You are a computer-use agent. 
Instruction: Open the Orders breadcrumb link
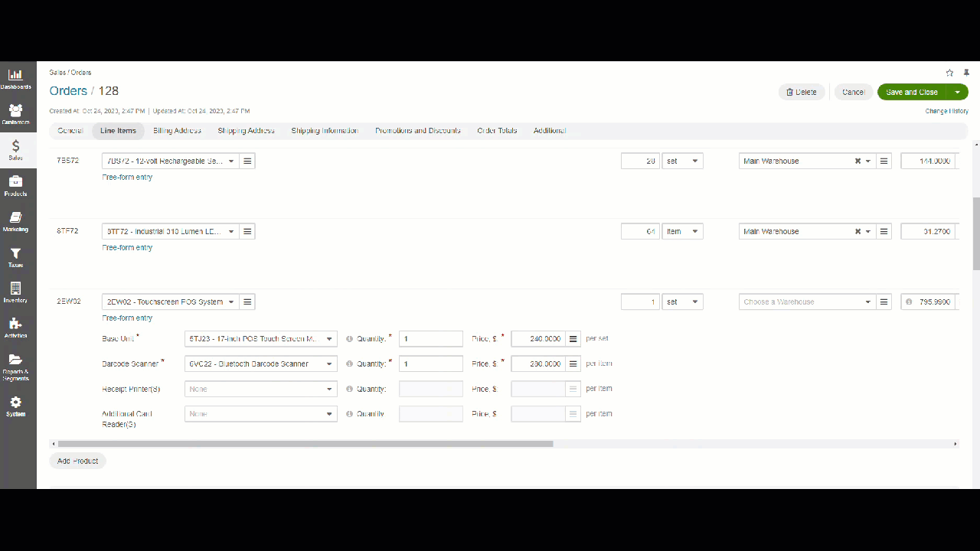tap(68, 90)
